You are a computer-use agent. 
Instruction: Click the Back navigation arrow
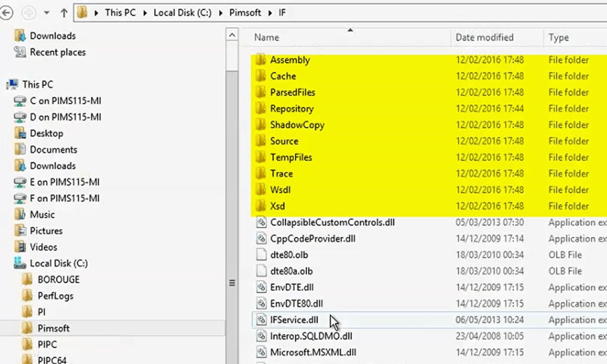[6, 13]
